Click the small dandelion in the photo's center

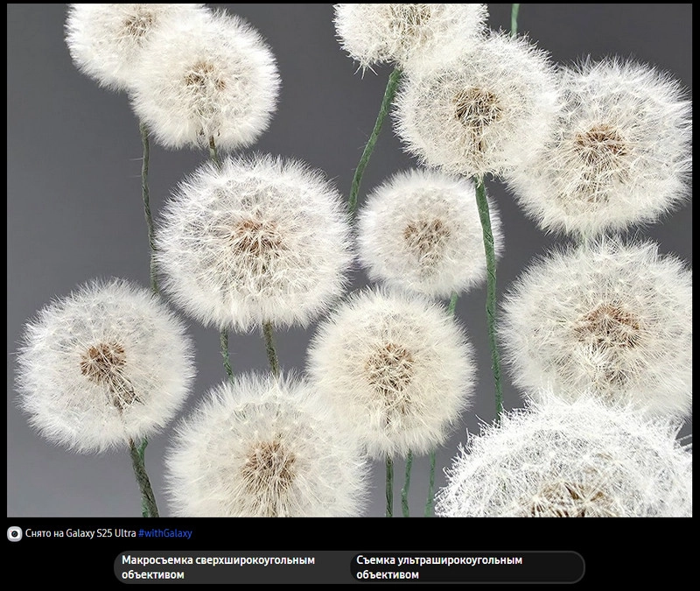pyautogui.click(x=425, y=232)
